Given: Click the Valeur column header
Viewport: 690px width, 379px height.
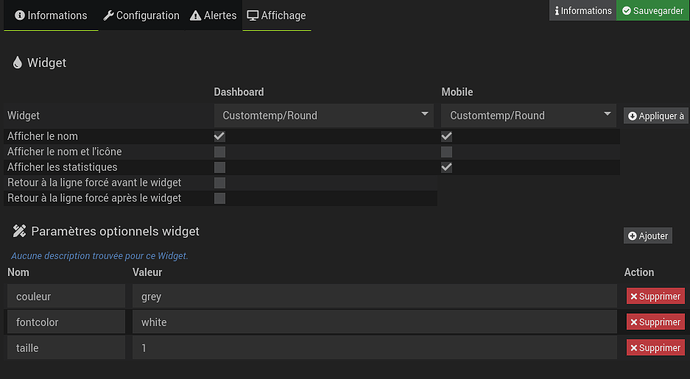Looking at the screenshot, I should point(147,272).
